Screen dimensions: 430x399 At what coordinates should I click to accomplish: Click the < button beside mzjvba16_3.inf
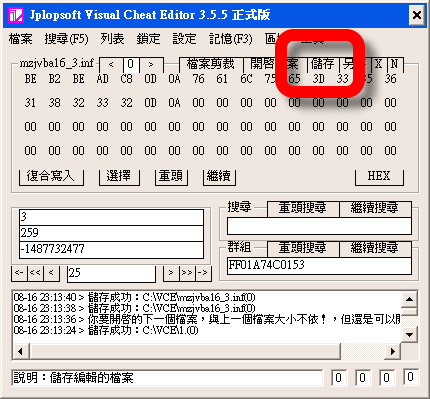click(111, 64)
